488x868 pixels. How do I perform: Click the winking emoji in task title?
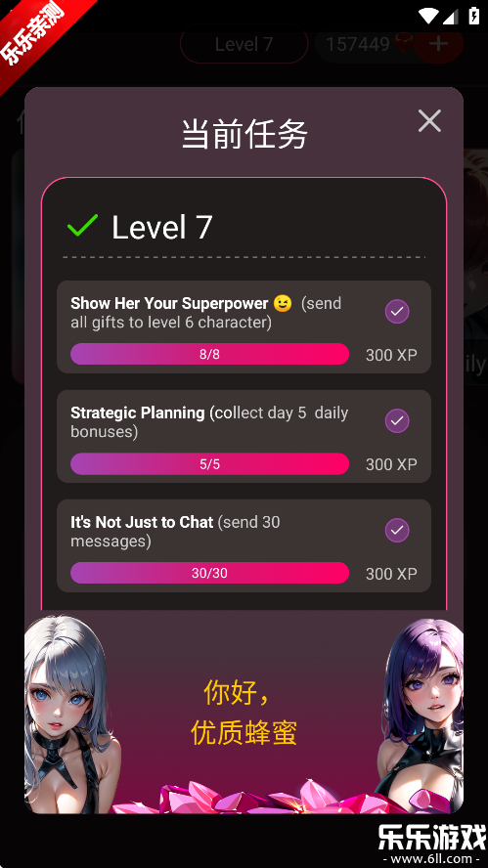(x=283, y=303)
